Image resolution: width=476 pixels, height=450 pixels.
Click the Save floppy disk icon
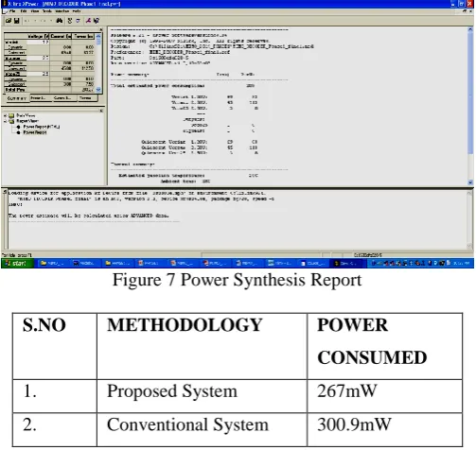coord(16,21)
